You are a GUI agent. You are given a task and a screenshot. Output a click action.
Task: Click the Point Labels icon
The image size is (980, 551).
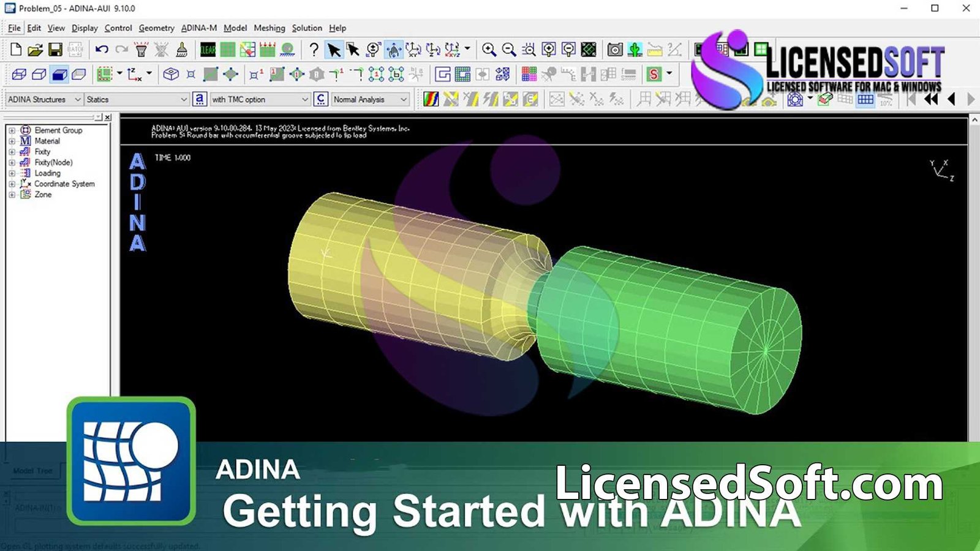tap(257, 74)
